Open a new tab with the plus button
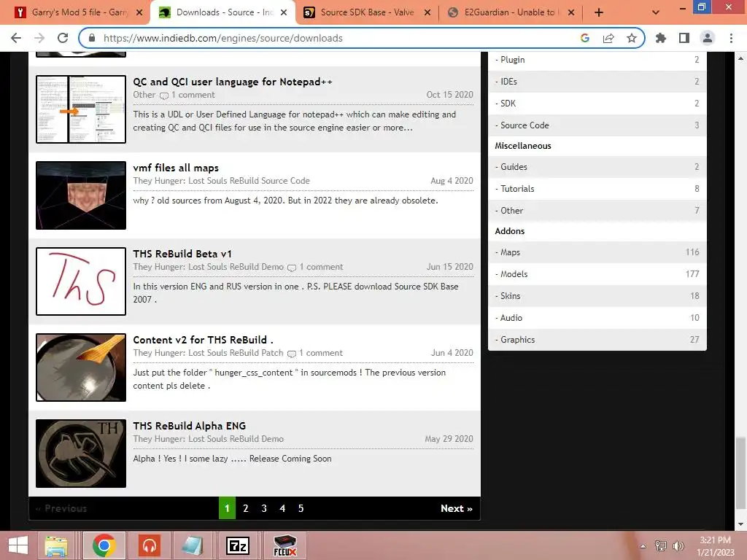 coord(599,12)
